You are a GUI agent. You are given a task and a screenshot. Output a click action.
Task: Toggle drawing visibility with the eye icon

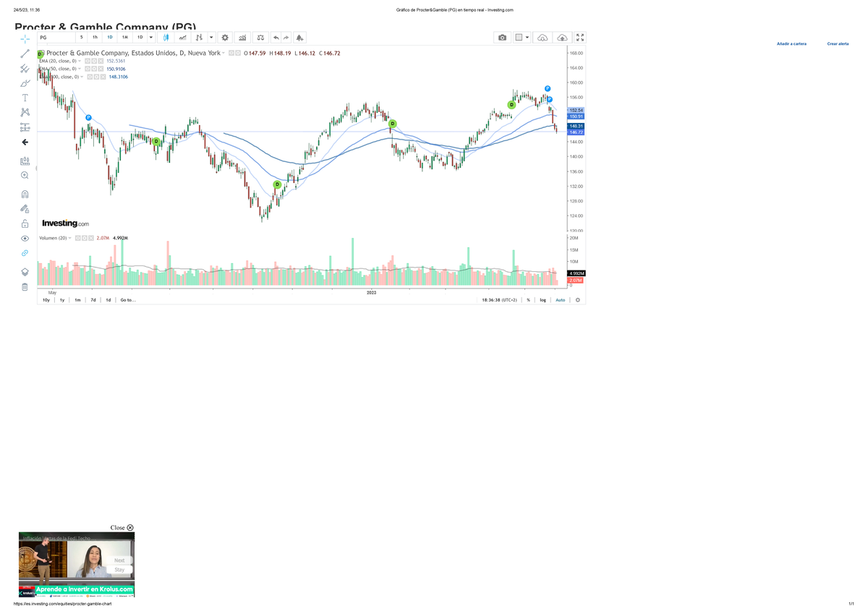25,238
